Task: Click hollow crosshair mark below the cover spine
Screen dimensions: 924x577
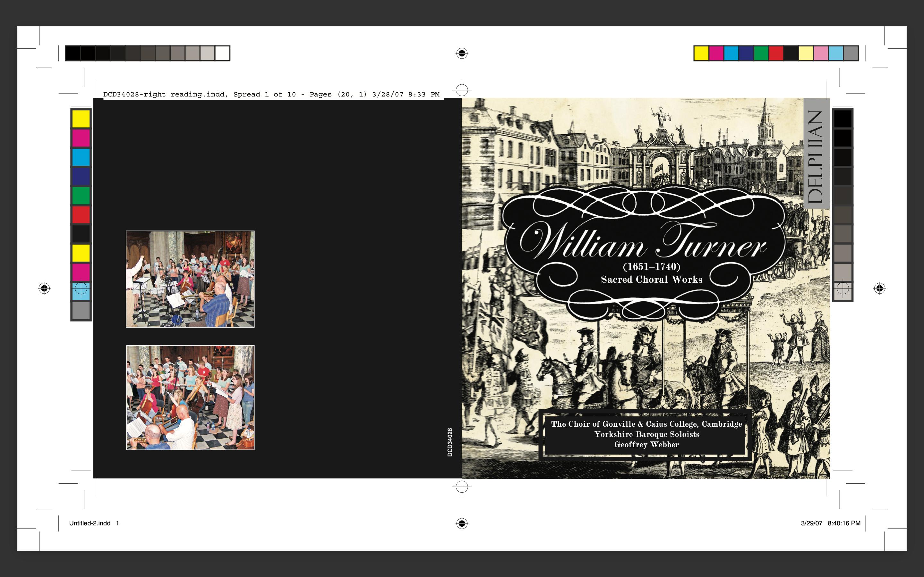Action: click(462, 487)
